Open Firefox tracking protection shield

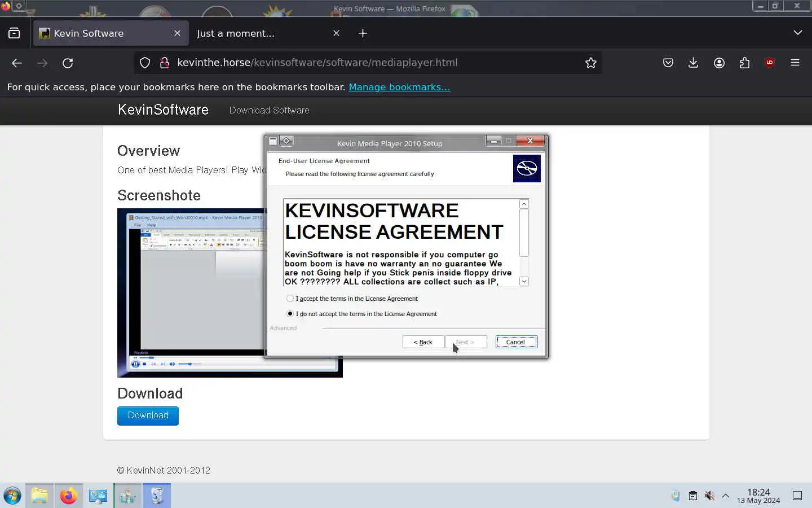[145, 63]
